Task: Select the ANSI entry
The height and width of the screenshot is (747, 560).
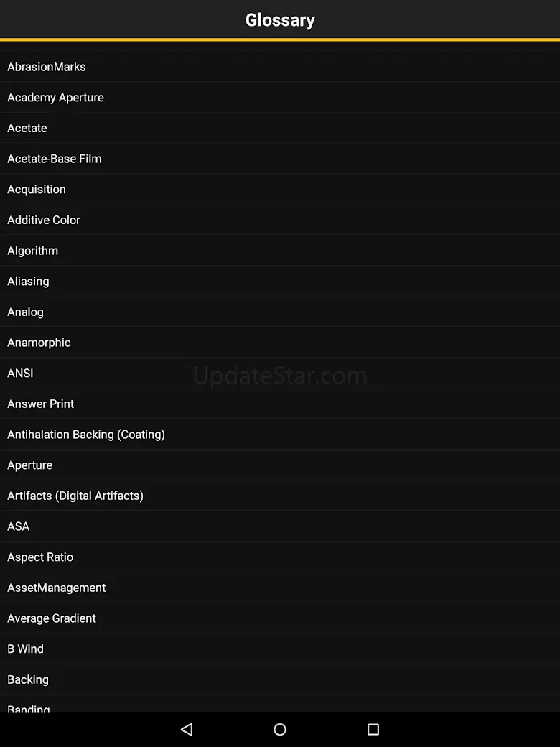Action: pos(280,373)
